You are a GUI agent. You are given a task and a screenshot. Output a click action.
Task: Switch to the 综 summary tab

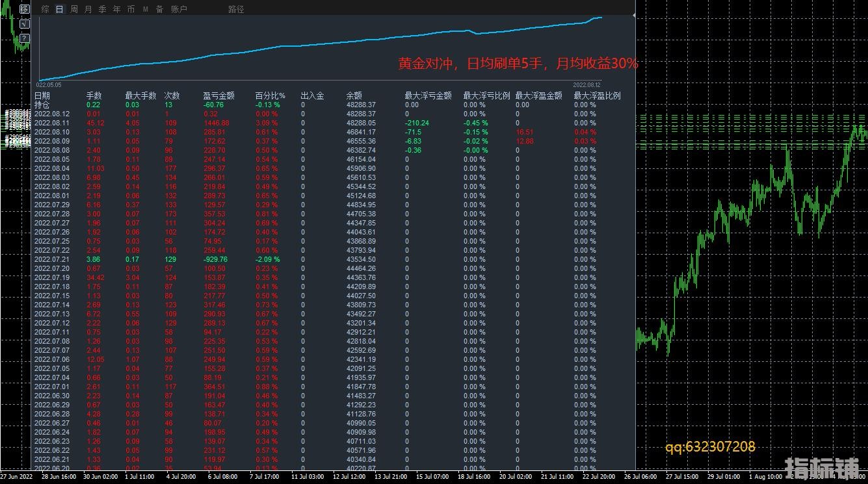click(x=45, y=9)
